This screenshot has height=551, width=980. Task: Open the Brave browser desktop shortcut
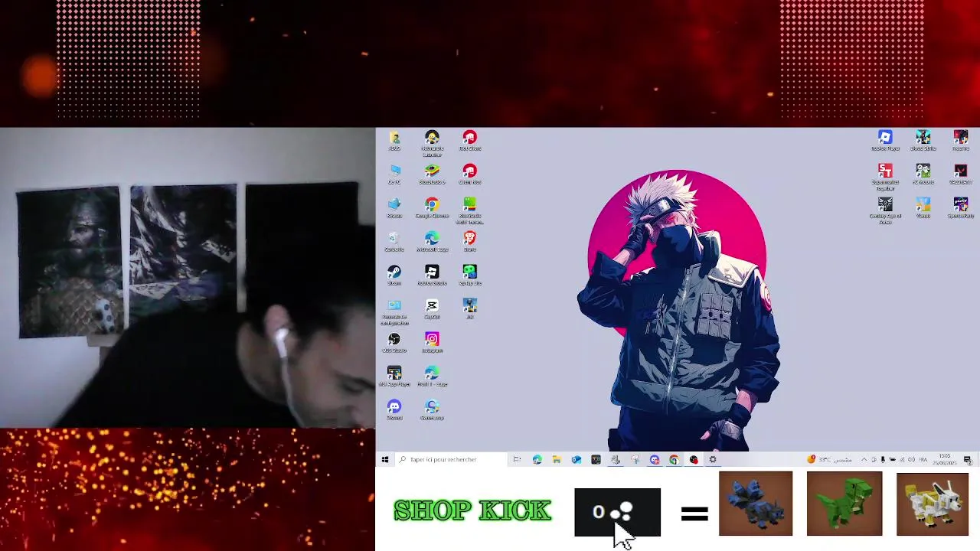(469, 241)
